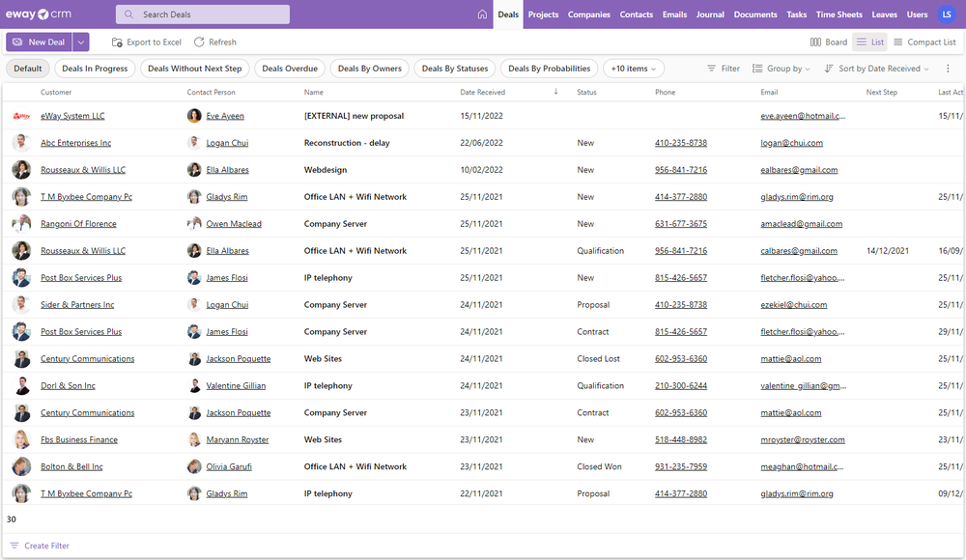
Task: Select Deals In Progress view
Action: point(95,69)
